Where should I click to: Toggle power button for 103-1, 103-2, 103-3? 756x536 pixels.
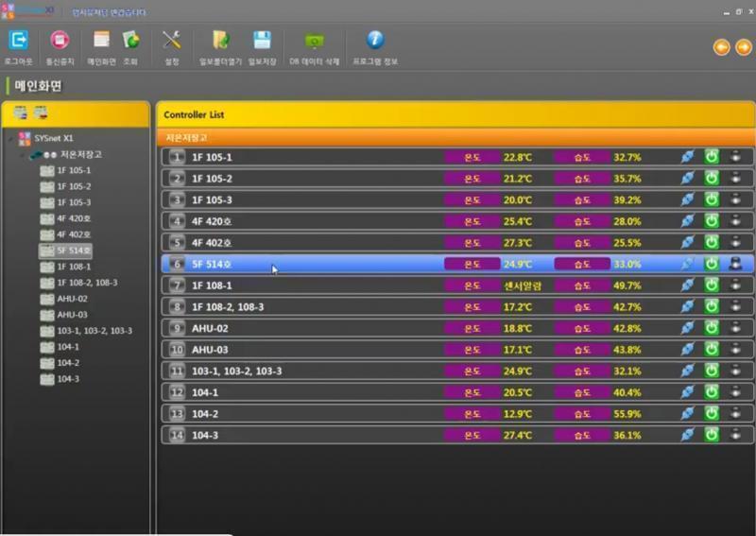712,371
